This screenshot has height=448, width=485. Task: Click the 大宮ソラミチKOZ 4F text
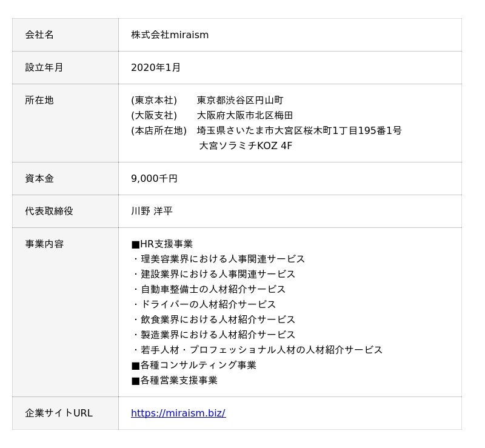[x=246, y=145]
